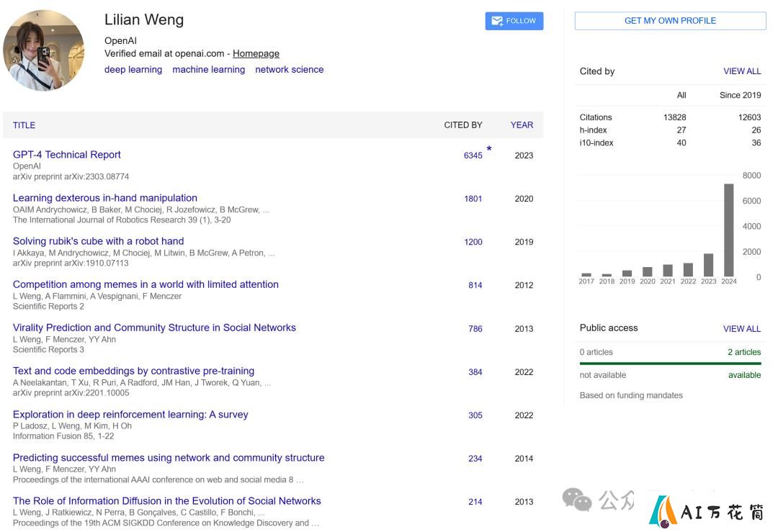The width and height of the screenshot is (778, 532).
Task: Open Text and code embeddings paper
Action: [133, 371]
